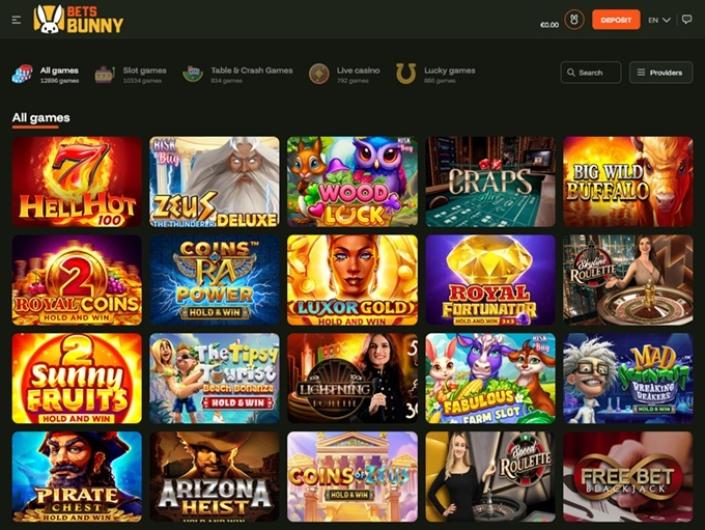
Task: Select the All games heading tab
Action: [41, 118]
